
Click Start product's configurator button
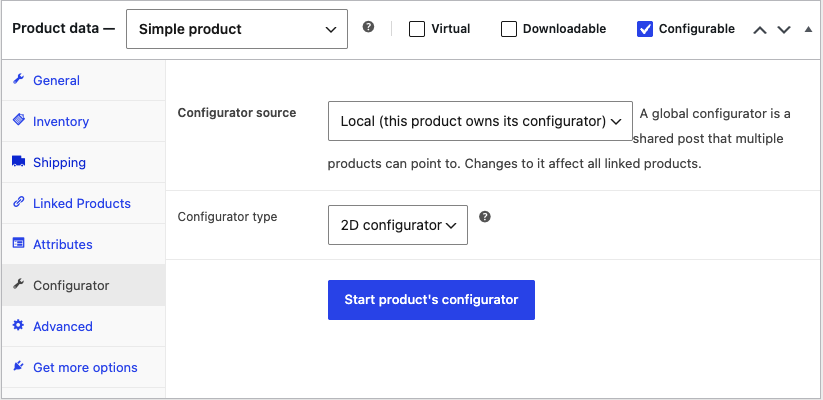click(431, 300)
